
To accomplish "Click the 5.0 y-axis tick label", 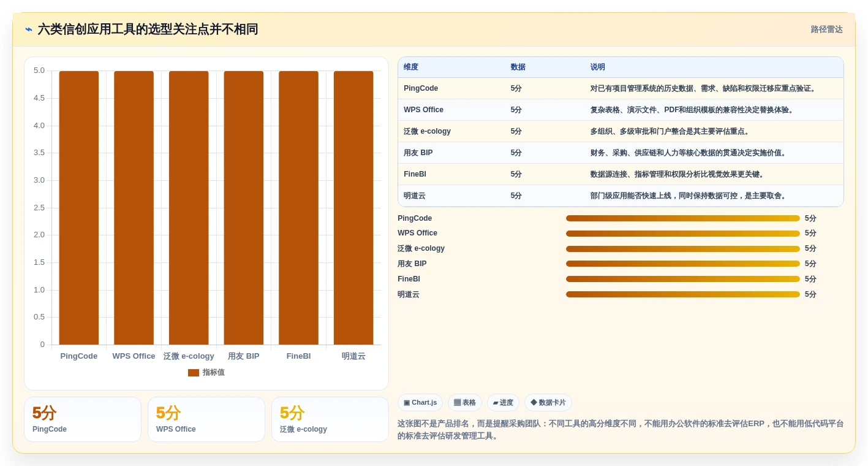I will click(39, 71).
